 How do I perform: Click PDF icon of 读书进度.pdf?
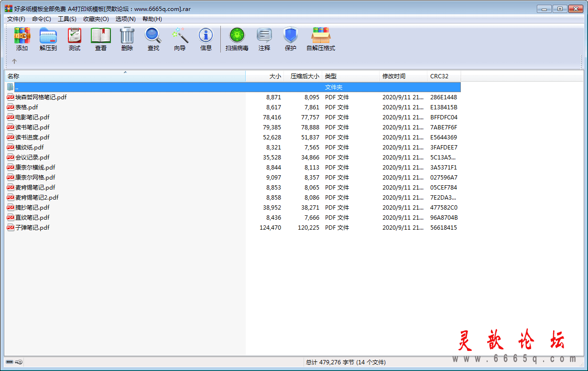pos(11,137)
